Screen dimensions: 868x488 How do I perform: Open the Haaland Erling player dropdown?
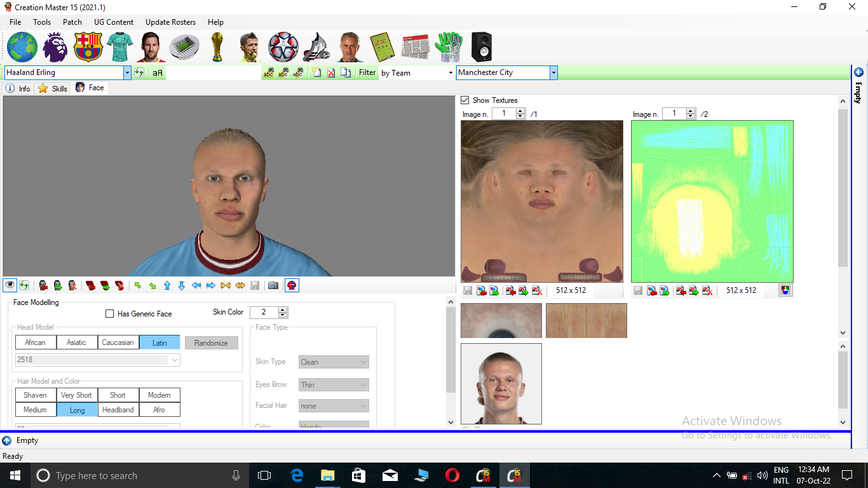coord(127,73)
